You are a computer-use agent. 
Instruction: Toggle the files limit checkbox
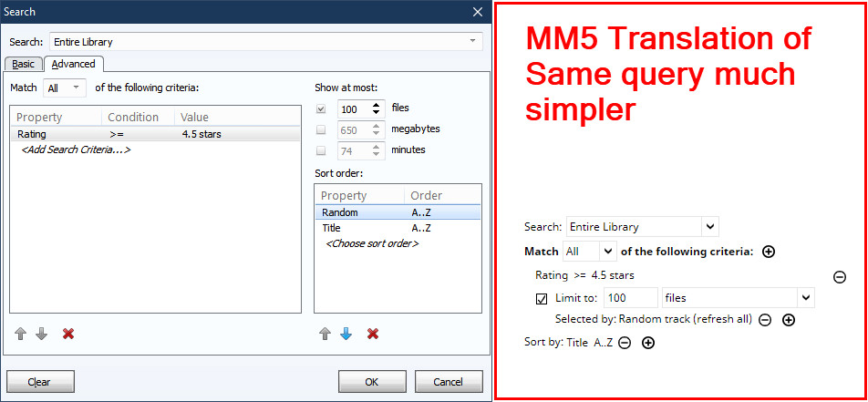(x=321, y=108)
